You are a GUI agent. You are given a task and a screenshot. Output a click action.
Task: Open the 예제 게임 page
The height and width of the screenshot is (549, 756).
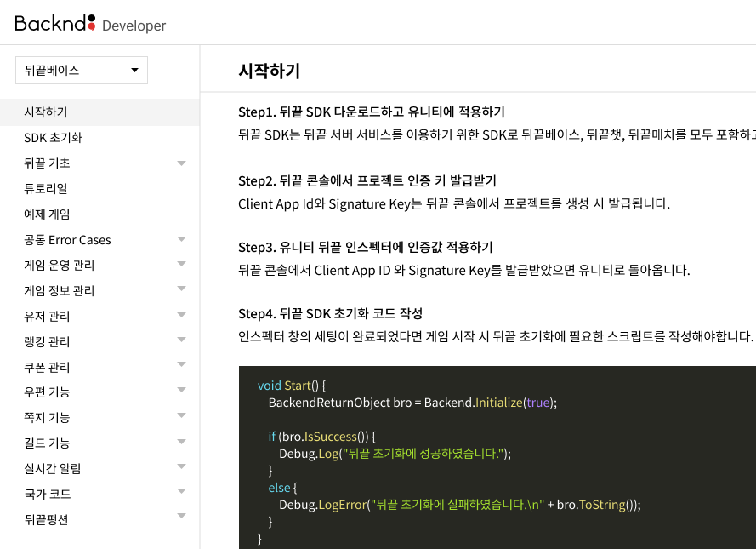47,214
